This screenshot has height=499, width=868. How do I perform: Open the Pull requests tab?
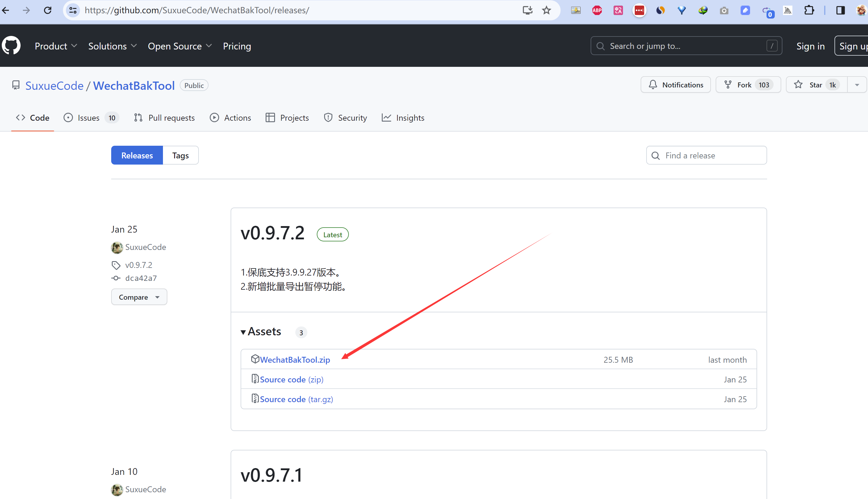click(x=164, y=117)
